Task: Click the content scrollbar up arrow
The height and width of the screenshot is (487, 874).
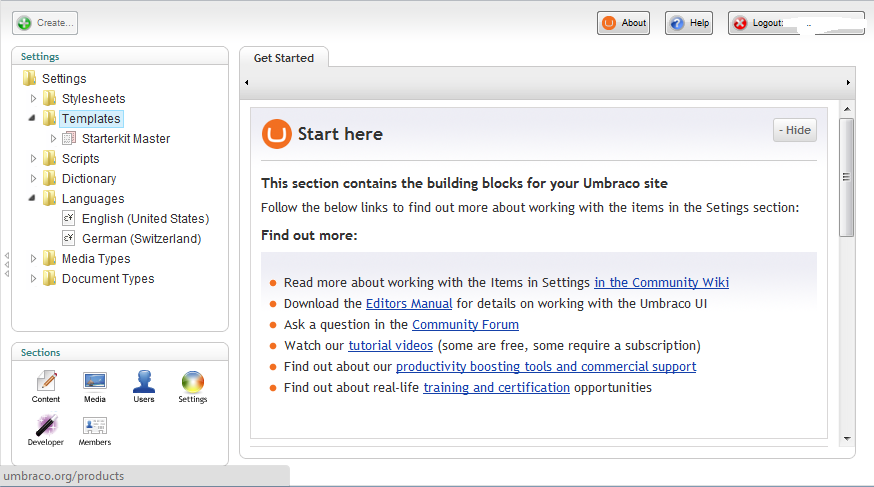Action: 847,109
